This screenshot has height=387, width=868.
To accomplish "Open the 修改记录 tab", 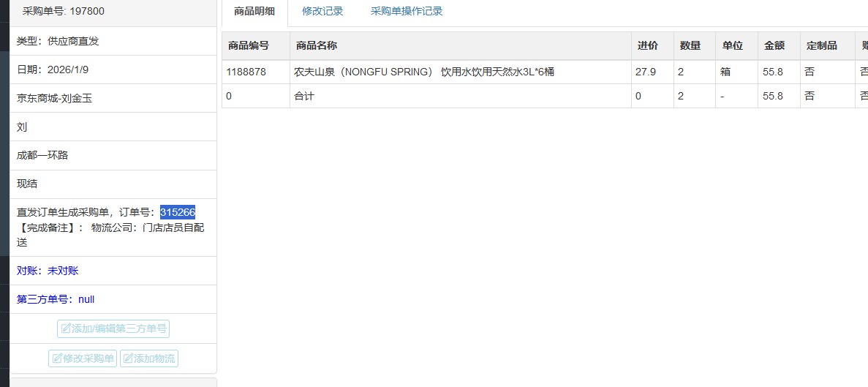I will [322, 11].
